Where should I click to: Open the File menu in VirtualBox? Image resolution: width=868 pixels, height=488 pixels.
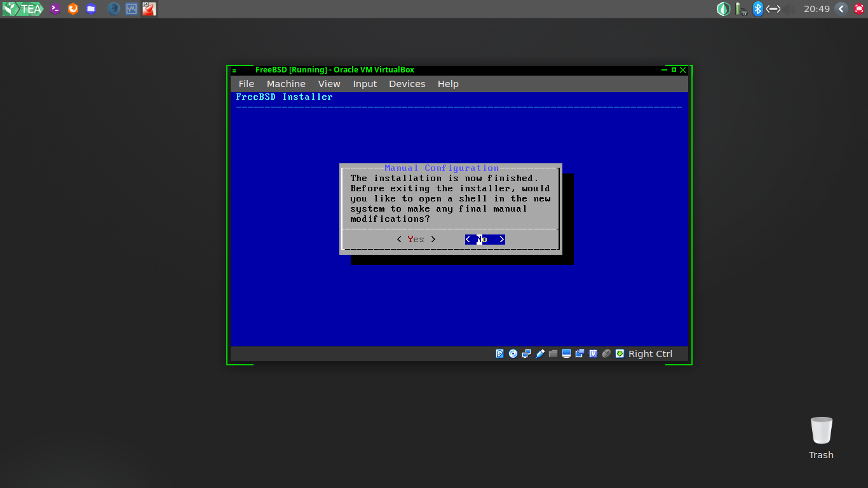click(247, 84)
